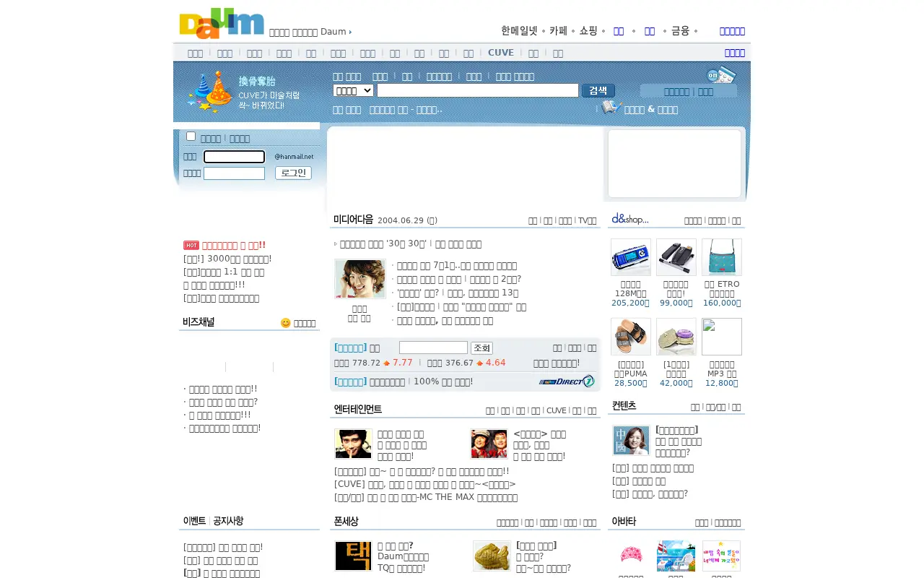The width and height of the screenshot is (924, 578).
Task: Open the blue MP3 player product image
Action: pyautogui.click(x=631, y=257)
